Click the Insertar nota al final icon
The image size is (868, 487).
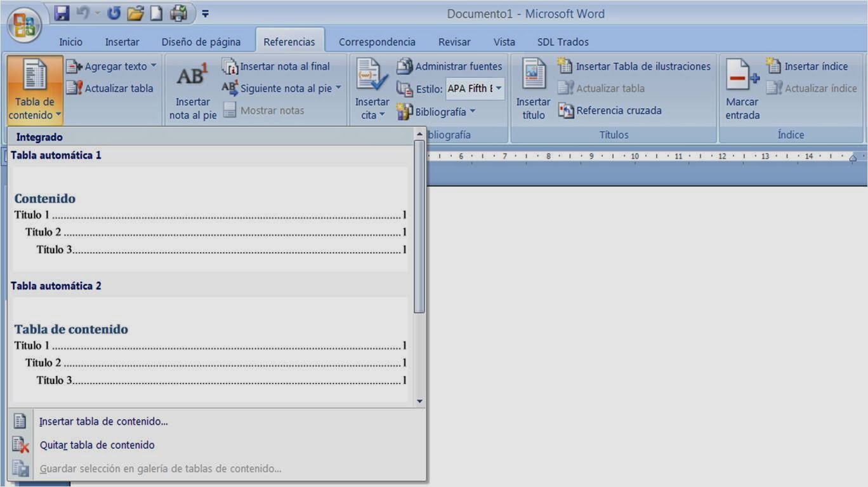coord(230,66)
